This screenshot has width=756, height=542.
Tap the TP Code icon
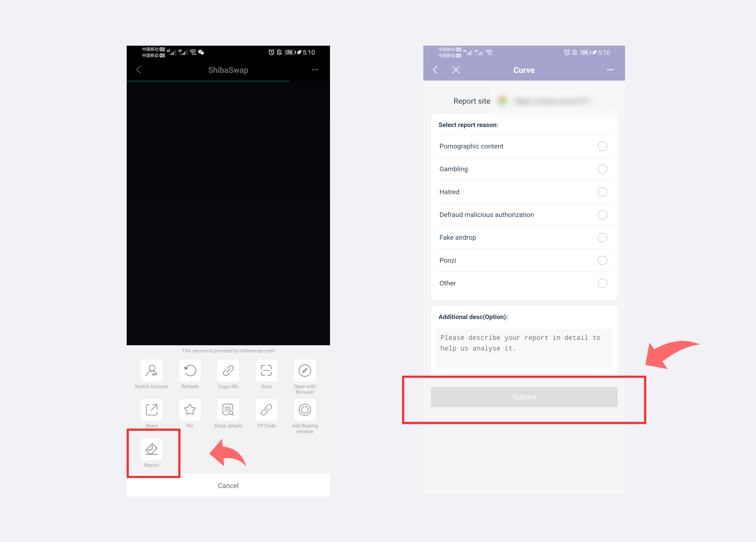click(x=266, y=410)
